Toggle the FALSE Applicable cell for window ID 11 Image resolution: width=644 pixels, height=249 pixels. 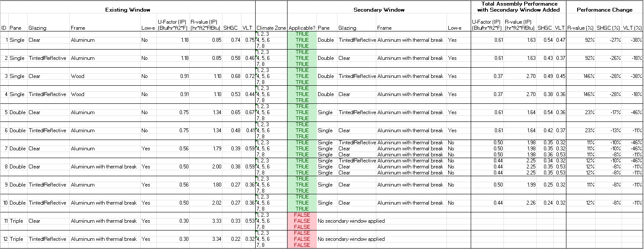click(302, 221)
